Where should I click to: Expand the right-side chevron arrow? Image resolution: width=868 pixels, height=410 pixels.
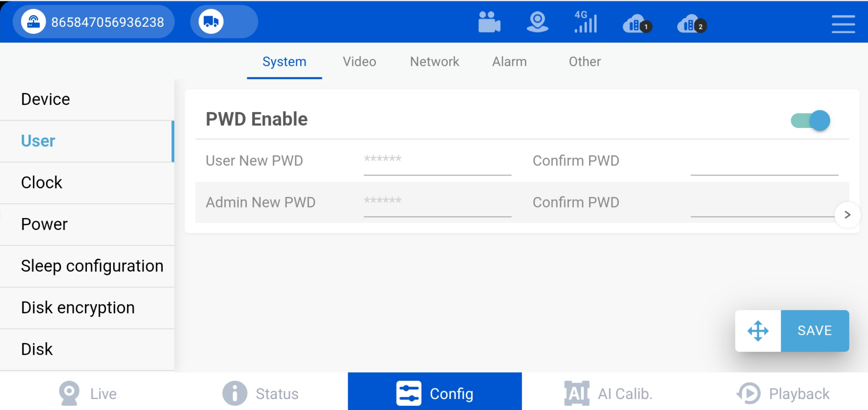click(x=847, y=215)
